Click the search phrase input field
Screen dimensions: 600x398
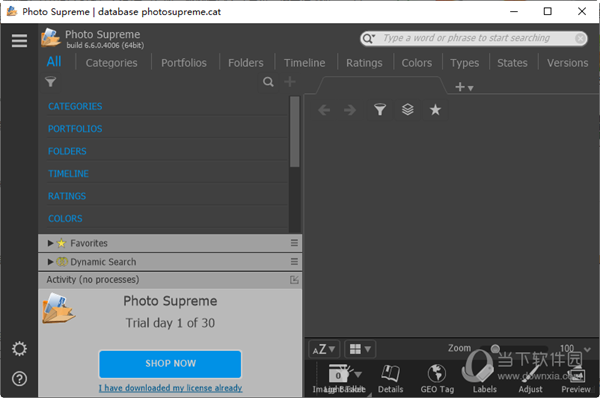coord(474,38)
